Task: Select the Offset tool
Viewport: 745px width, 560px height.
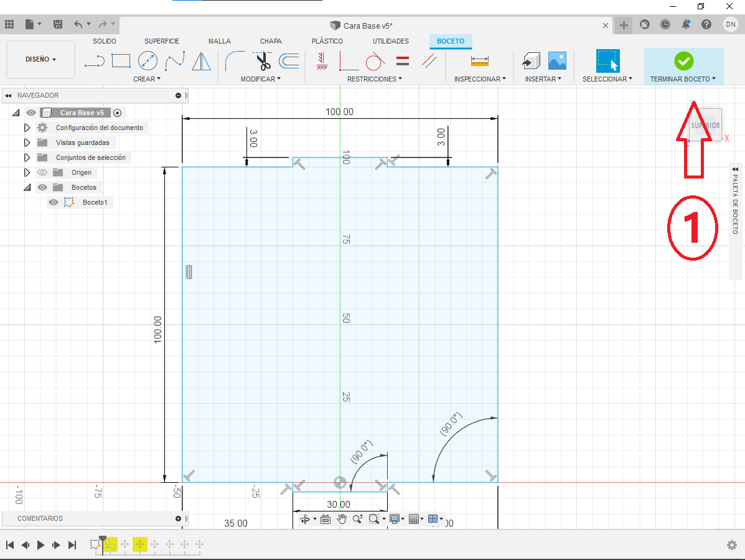Action: coord(288,61)
